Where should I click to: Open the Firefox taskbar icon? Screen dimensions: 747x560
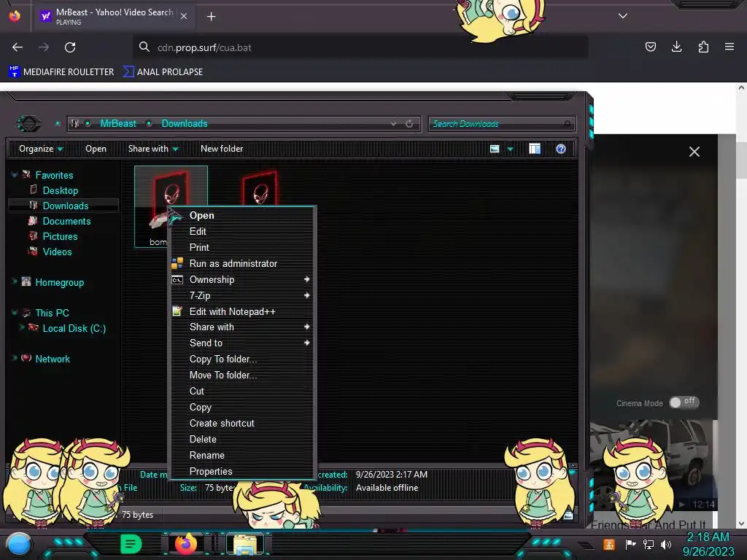coord(185,543)
